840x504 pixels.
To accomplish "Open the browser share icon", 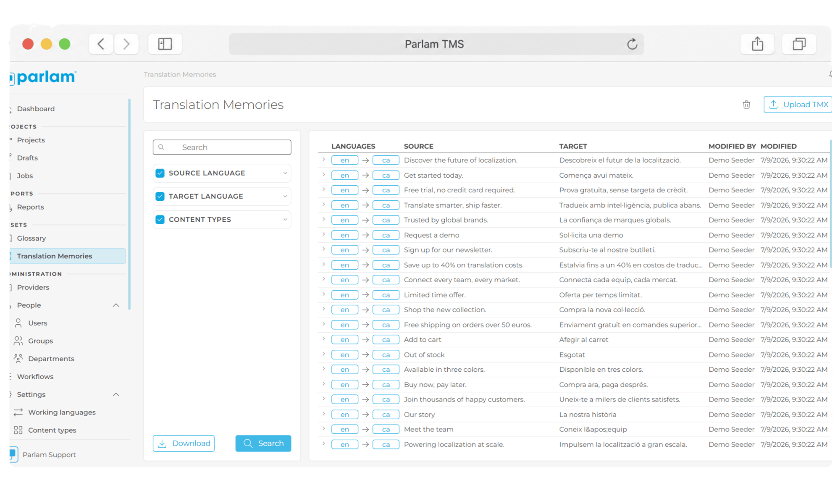I will 757,44.
